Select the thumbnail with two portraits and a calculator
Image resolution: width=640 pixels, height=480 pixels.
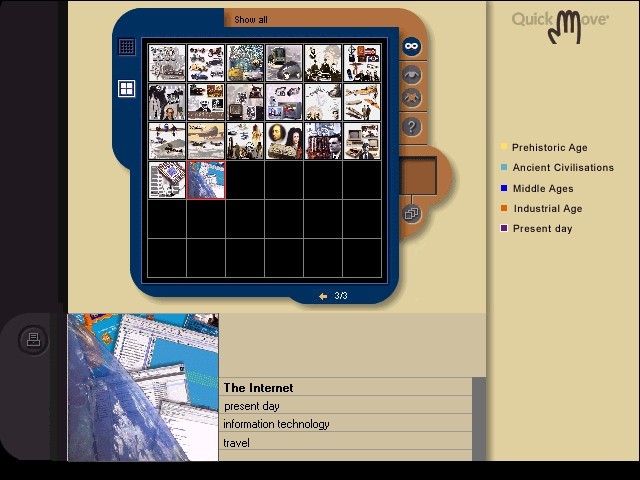(x=284, y=141)
